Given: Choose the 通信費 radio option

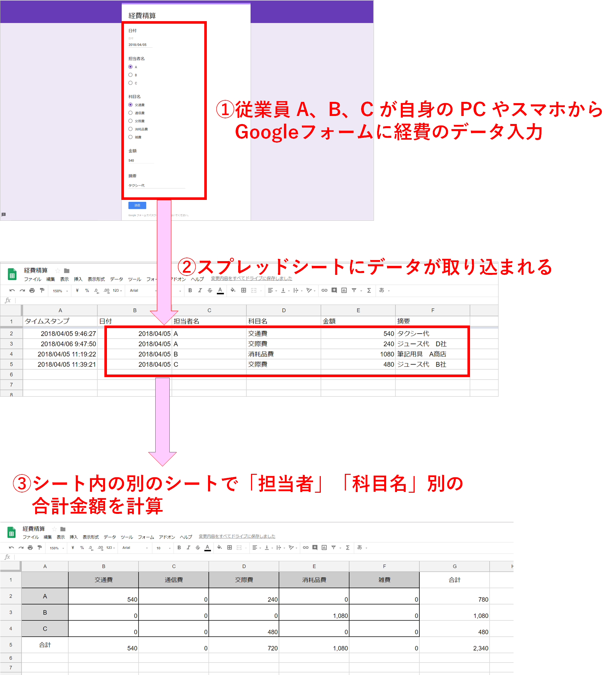Looking at the screenshot, I should [x=131, y=113].
